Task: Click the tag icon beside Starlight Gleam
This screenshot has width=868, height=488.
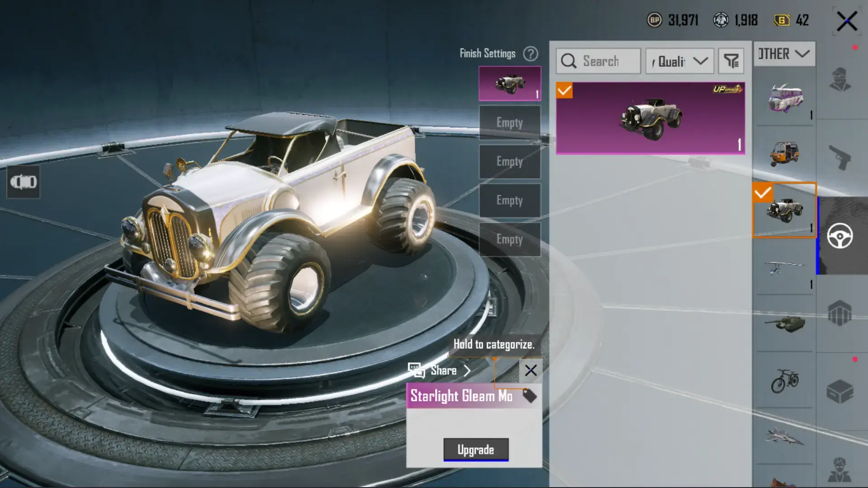Action: (529, 396)
